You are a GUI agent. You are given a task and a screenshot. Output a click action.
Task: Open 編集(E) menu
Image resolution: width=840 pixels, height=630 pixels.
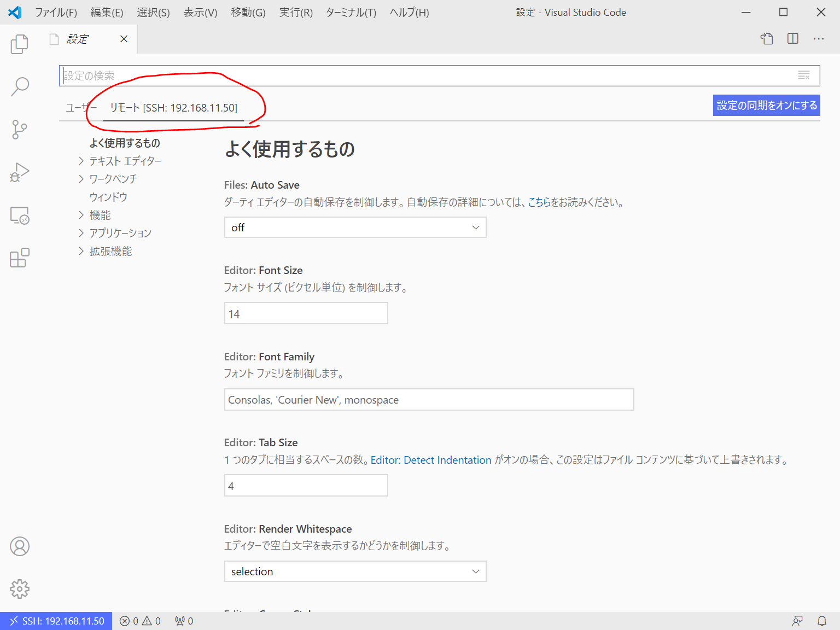[x=107, y=12]
